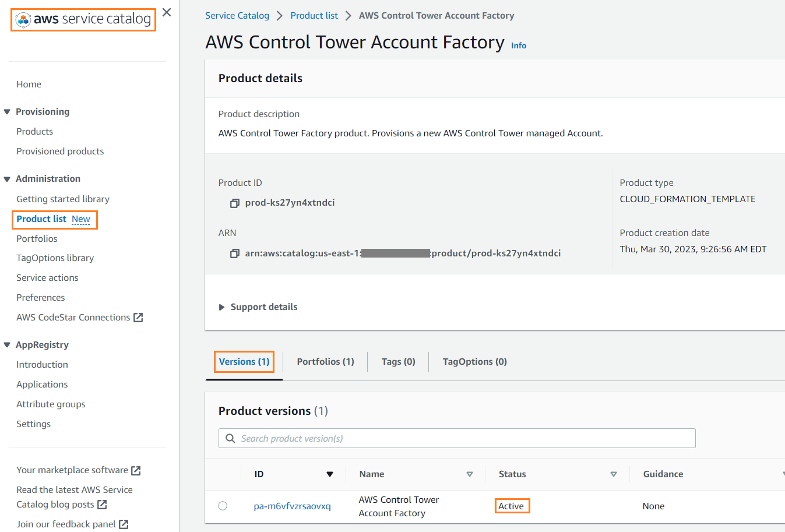Click the Search product version(s) field

click(460, 438)
